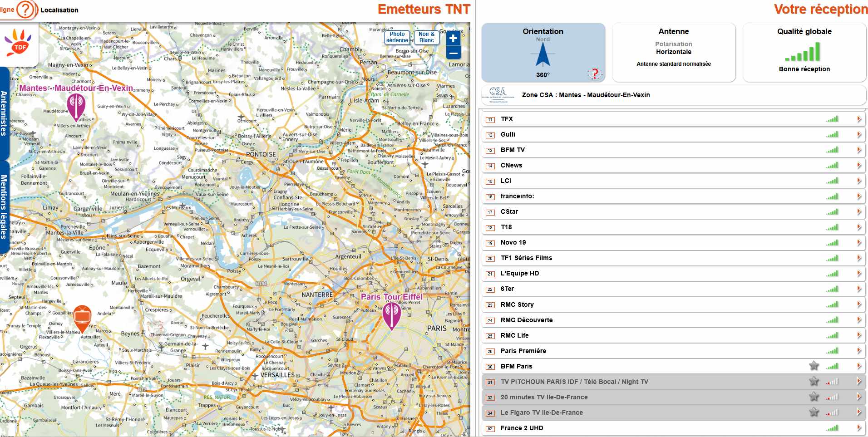The image size is (868, 437).
Task: Click the red question mark in Orientation panel
Action: pos(594,74)
